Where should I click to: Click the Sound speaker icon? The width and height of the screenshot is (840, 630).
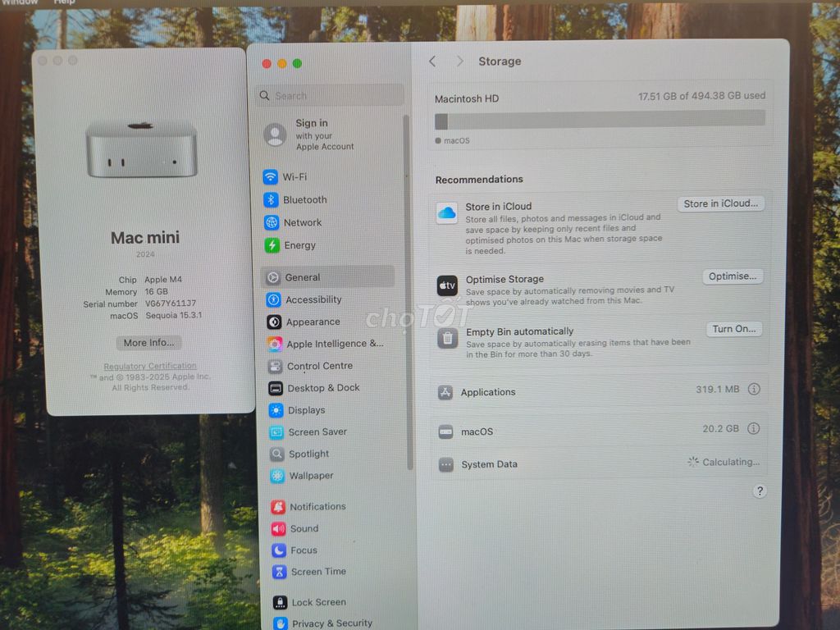279,528
